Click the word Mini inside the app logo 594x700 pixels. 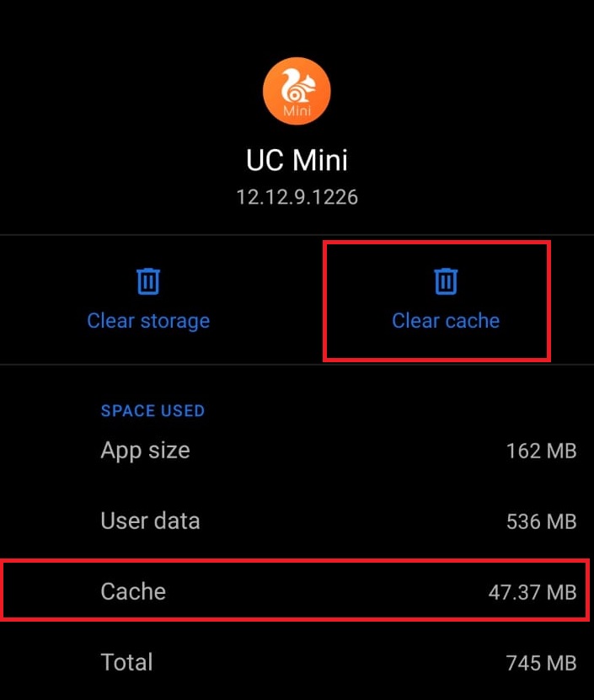297,111
